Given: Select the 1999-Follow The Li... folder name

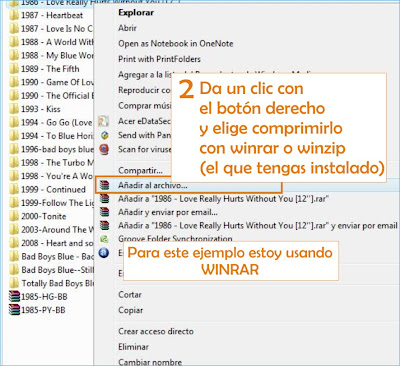Looking at the screenshot, I should tap(57, 203).
